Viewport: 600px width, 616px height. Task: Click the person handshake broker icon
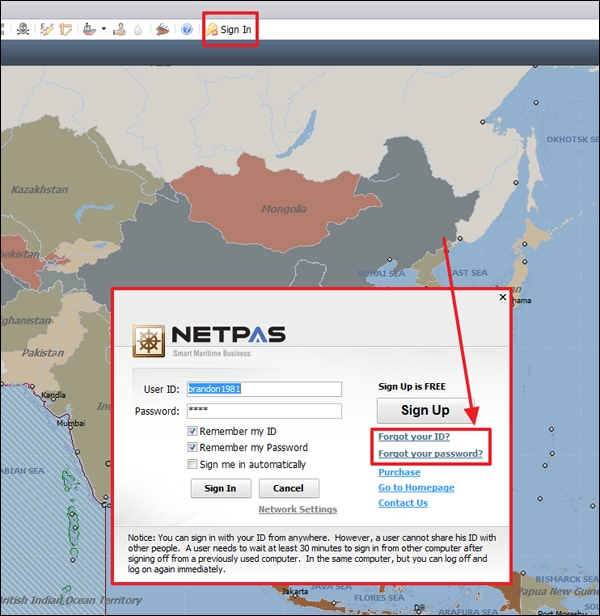click(119, 29)
